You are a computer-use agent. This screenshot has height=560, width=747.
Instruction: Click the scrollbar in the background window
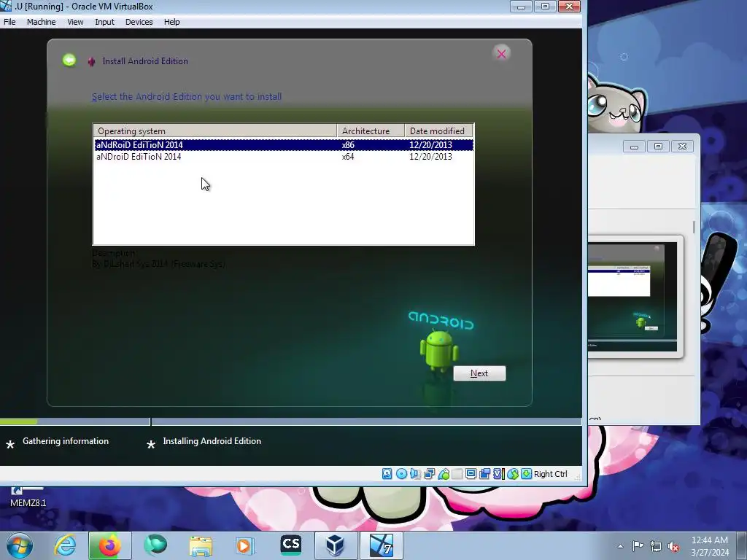pyautogui.click(x=694, y=227)
